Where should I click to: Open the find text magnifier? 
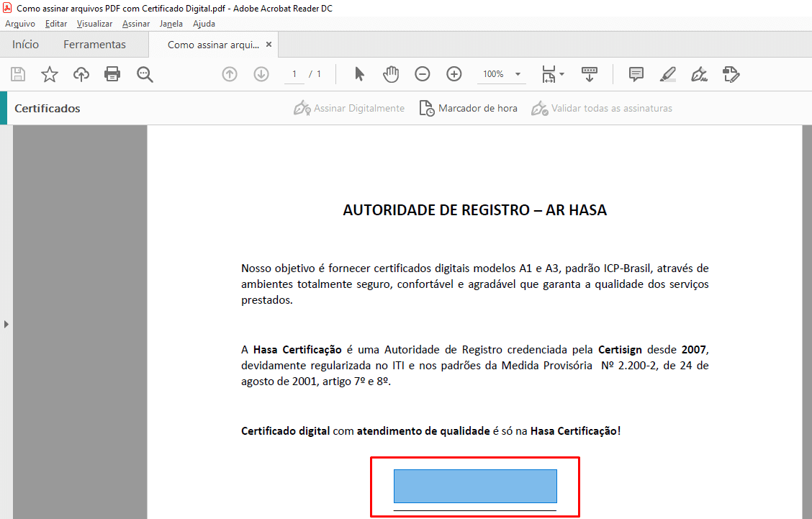pos(145,74)
